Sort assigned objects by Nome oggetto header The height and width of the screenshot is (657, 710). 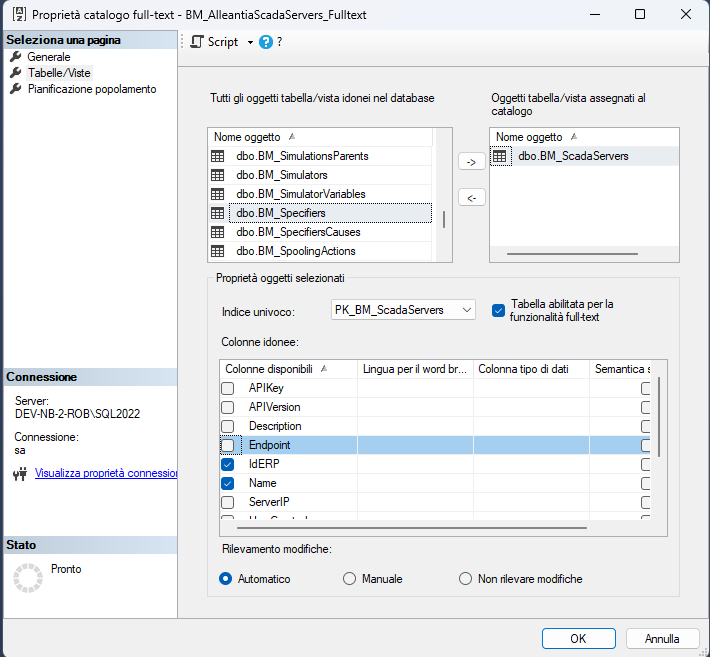pos(584,137)
